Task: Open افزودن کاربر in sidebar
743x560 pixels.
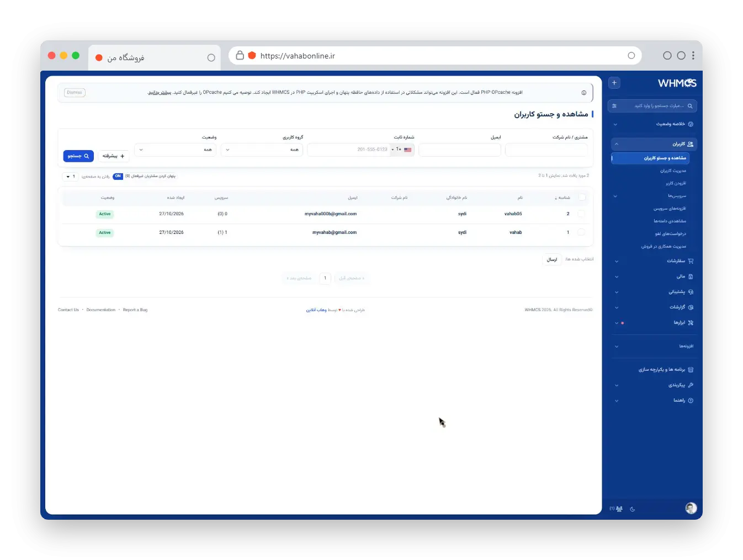Action: click(x=676, y=183)
